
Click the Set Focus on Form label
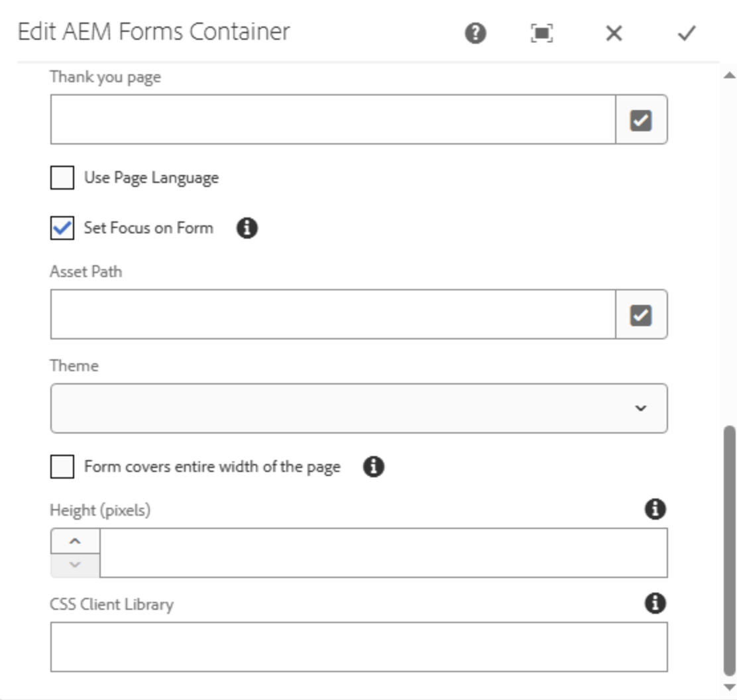point(148,228)
